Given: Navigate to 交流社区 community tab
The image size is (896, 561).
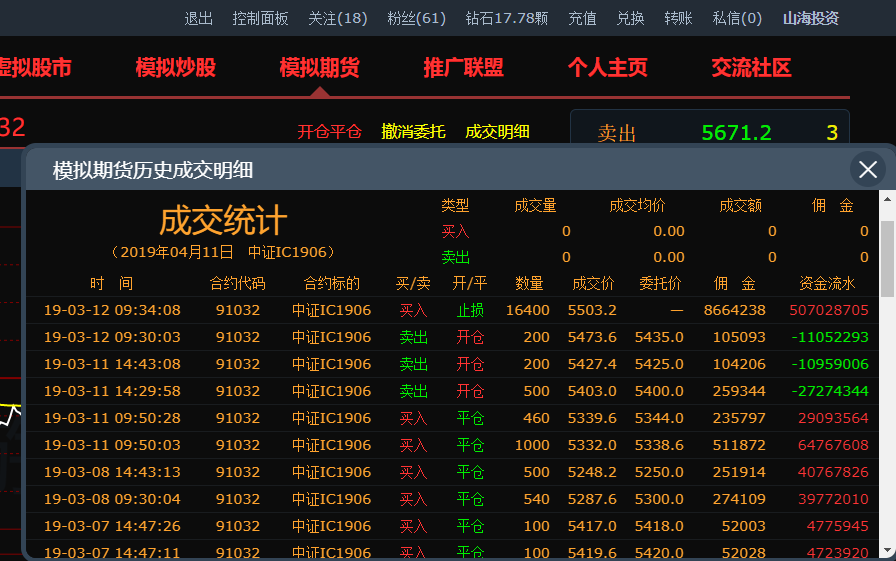Looking at the screenshot, I should click(752, 68).
